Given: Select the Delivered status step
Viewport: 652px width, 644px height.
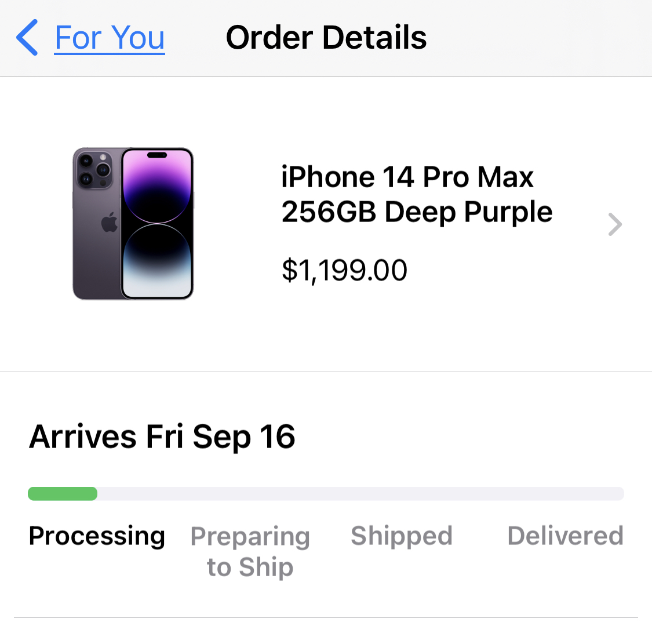Looking at the screenshot, I should click(x=565, y=536).
